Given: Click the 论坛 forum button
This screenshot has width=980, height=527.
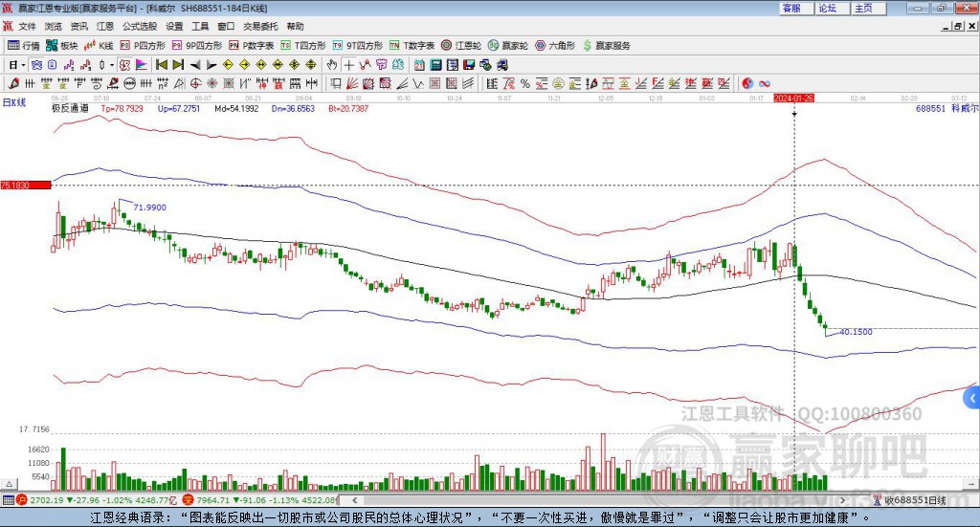Looking at the screenshot, I should 833,8.
